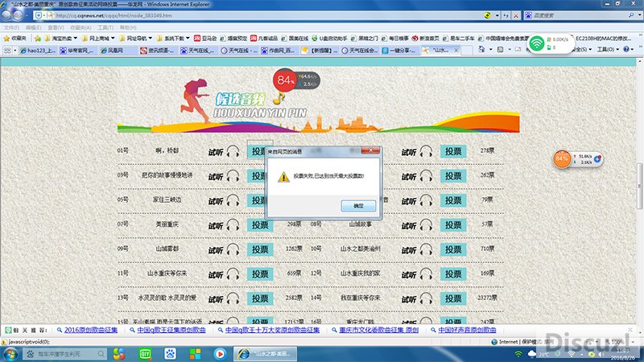The image size is (644, 362).
Task: Play headphone preview for 我在重庆等你来
Action: pos(426,298)
